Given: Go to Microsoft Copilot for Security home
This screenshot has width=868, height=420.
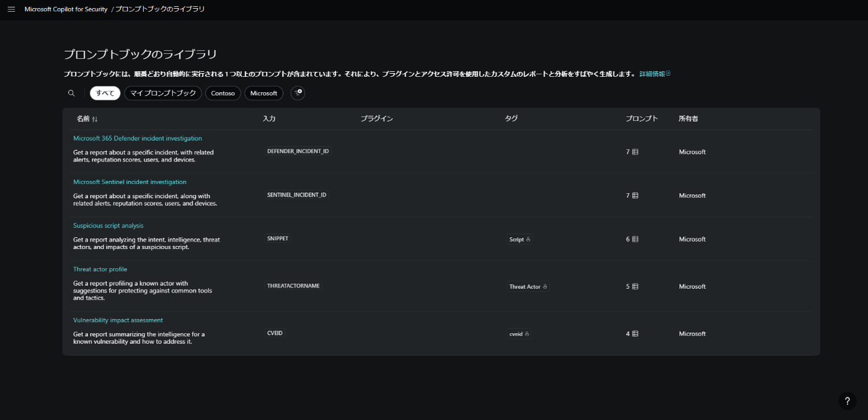Looking at the screenshot, I should coord(66,9).
